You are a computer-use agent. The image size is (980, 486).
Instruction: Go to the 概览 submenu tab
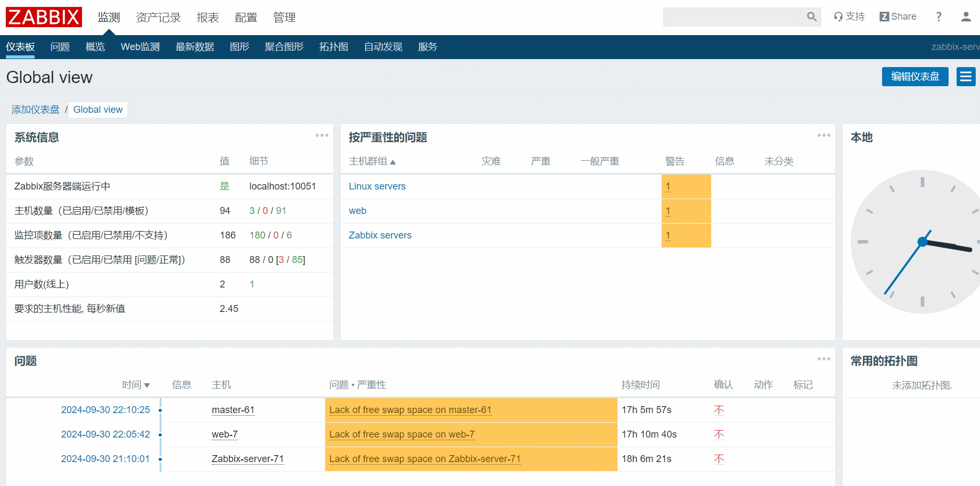[95, 47]
